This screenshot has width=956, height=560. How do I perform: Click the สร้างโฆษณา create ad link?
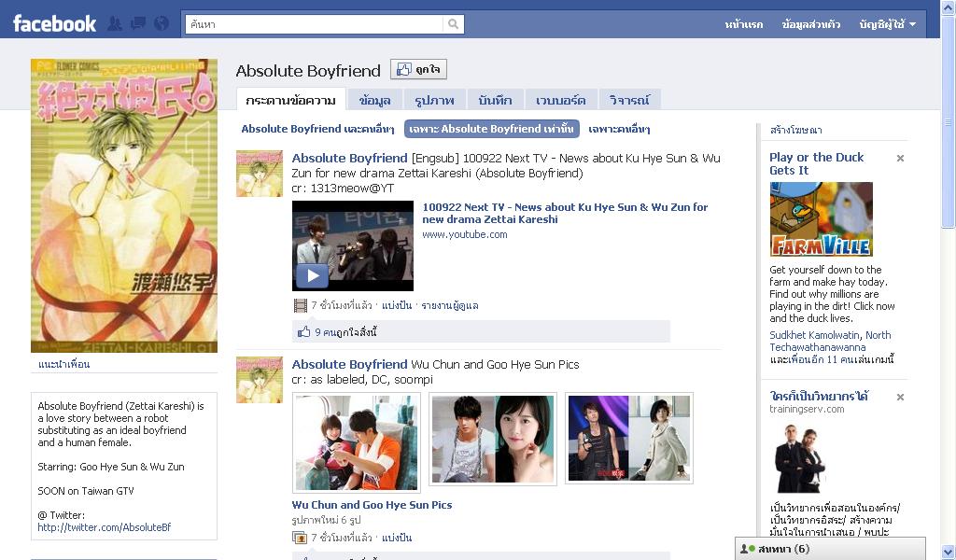(x=795, y=130)
